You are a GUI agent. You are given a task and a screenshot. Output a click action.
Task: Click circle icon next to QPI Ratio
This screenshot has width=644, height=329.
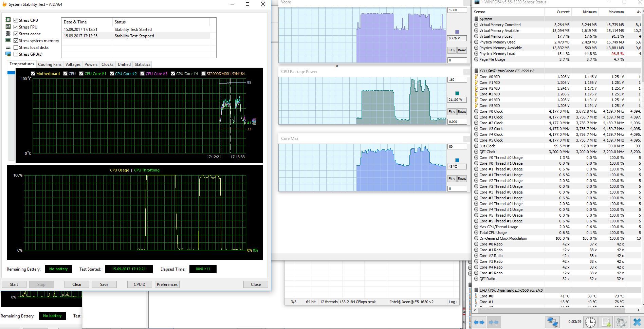476,279
